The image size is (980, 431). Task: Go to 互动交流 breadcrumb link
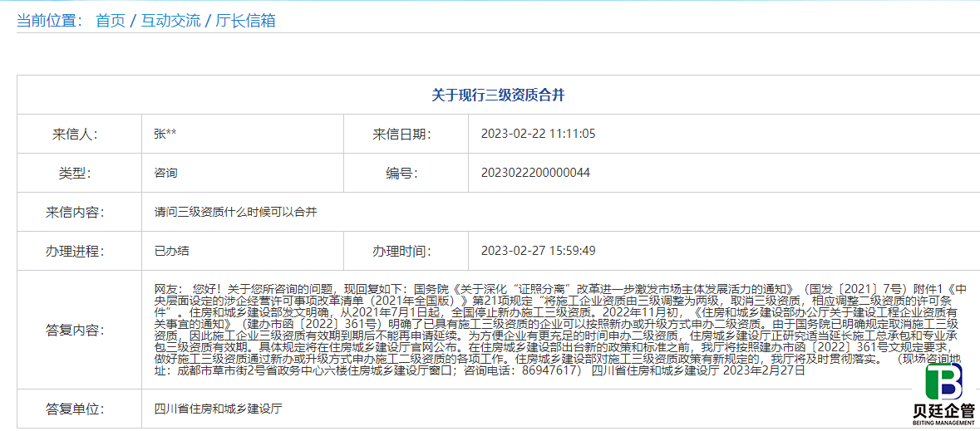[170, 21]
